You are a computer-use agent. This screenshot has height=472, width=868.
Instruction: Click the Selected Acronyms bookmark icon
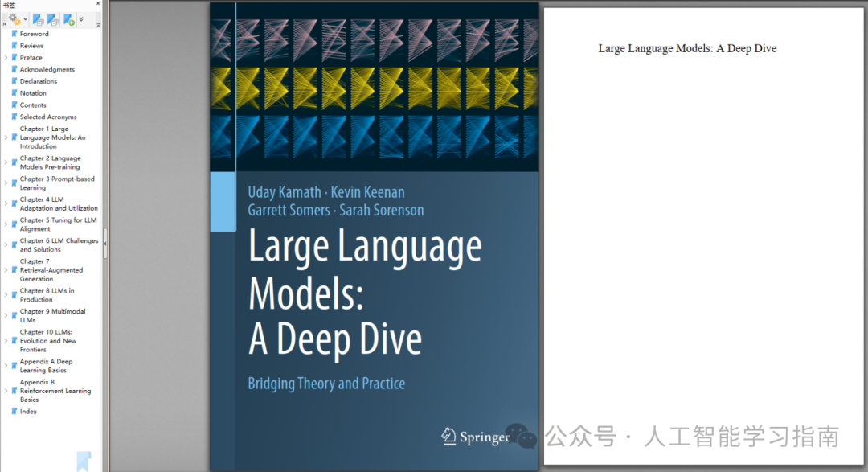tap(14, 117)
